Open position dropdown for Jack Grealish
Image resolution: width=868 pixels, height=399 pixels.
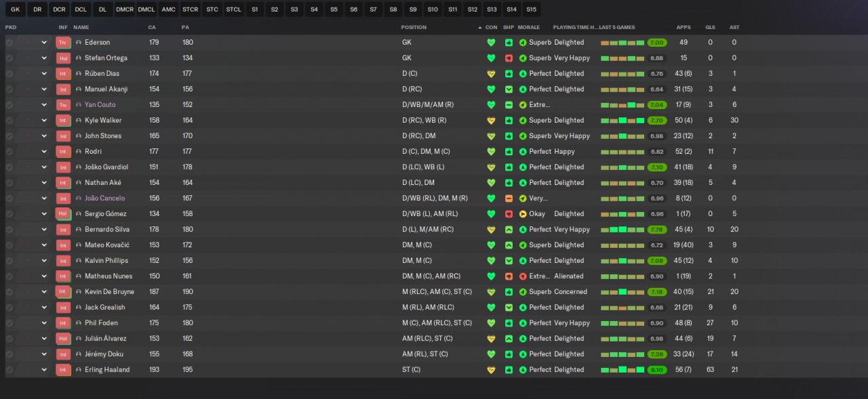pyautogui.click(x=44, y=307)
